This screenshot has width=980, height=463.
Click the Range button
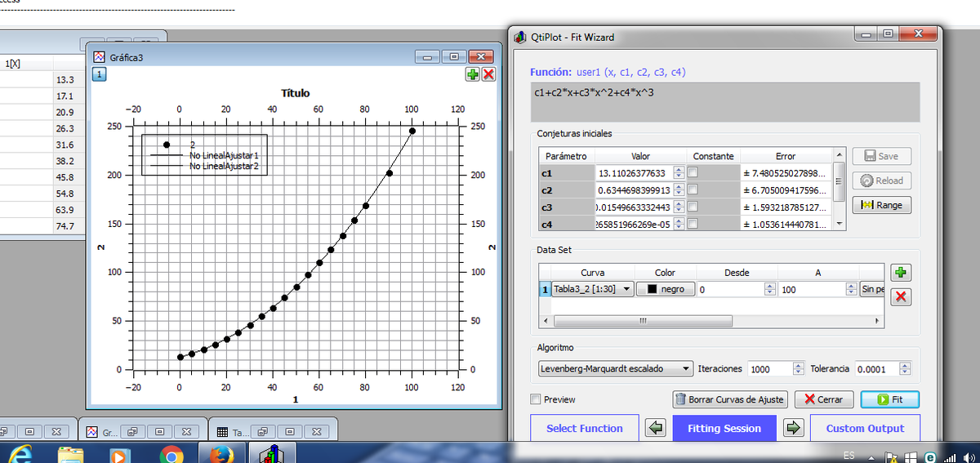(x=882, y=205)
